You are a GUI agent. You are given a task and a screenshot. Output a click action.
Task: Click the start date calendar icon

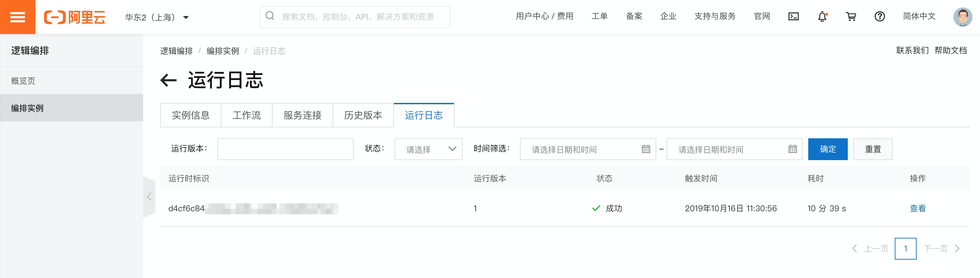pos(646,149)
